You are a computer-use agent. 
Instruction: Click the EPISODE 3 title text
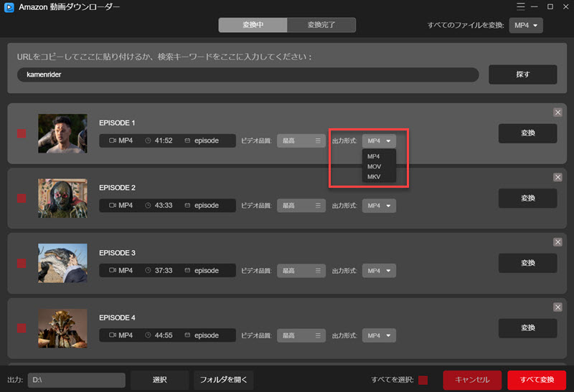click(x=117, y=253)
